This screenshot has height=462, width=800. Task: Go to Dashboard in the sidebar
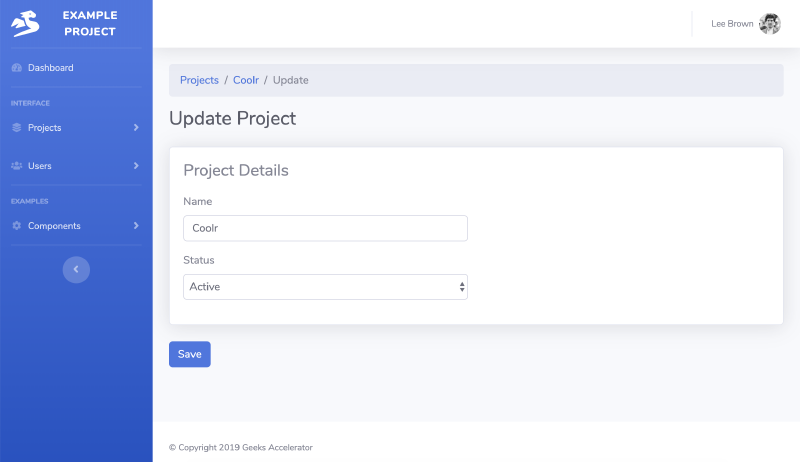50,68
